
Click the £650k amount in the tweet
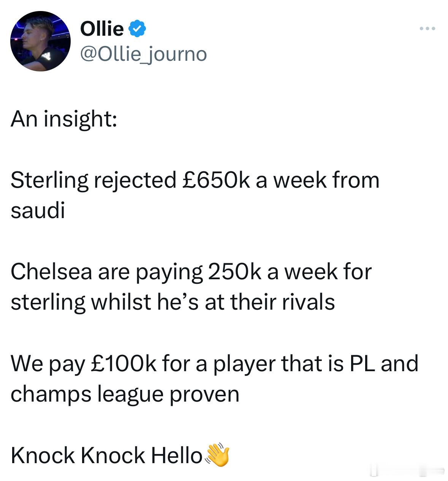[216, 180]
